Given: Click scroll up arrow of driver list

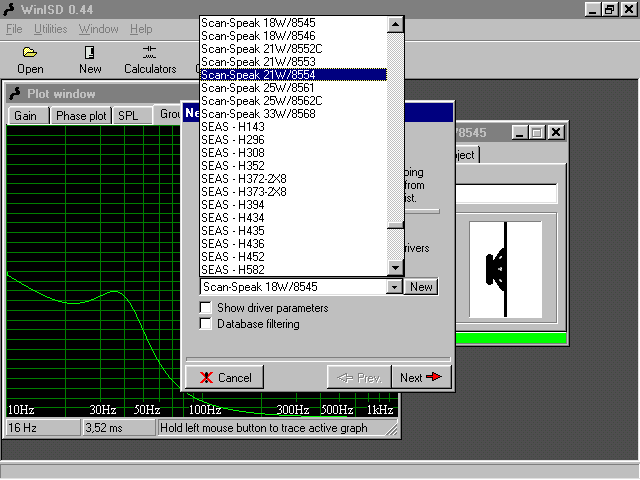Looking at the screenshot, I should [395, 24].
